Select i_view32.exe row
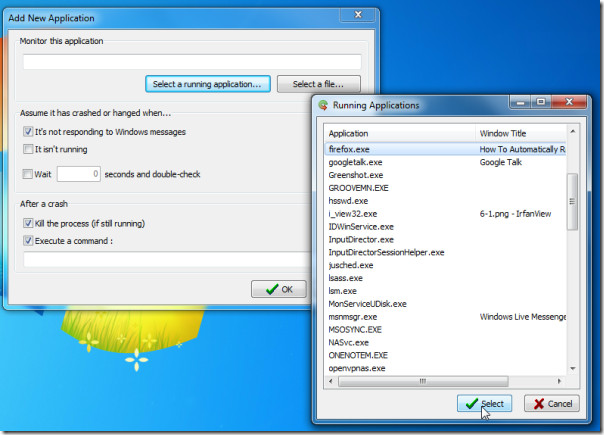The width and height of the screenshot is (604, 435). [x=445, y=214]
